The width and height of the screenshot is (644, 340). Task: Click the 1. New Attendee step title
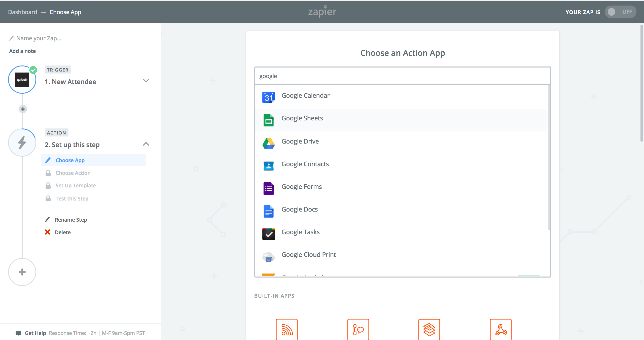click(x=70, y=82)
